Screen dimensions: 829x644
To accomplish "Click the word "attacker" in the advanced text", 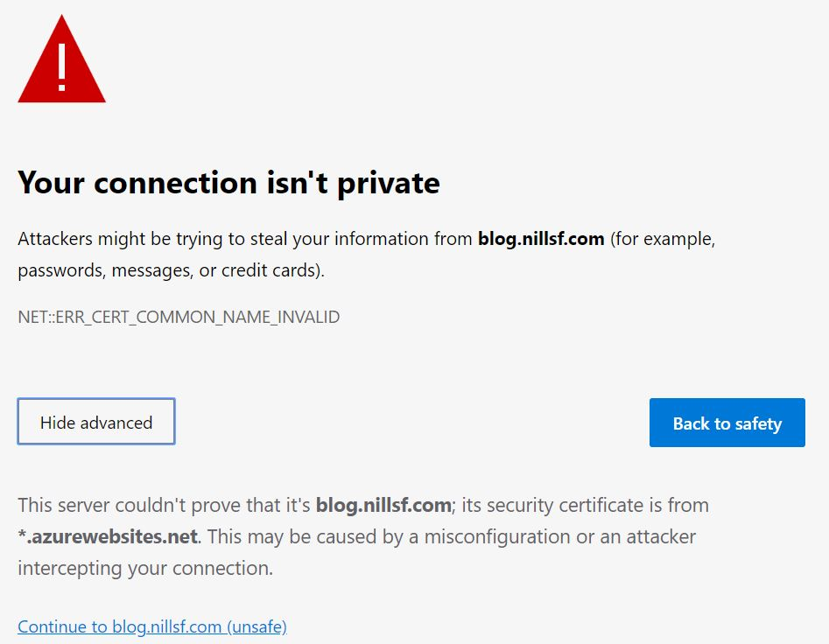I will [x=661, y=536].
